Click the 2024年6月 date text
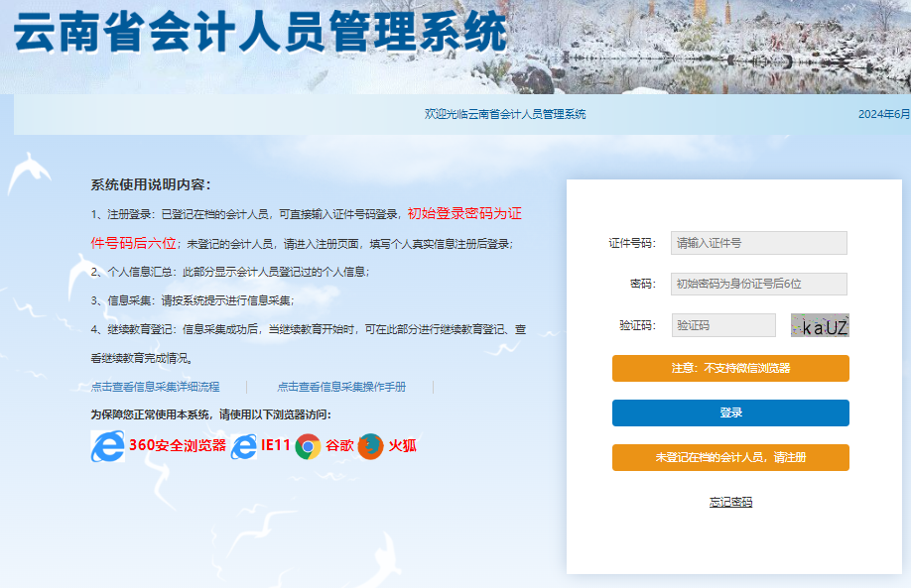Screen dimensions: 911x588 [884, 114]
